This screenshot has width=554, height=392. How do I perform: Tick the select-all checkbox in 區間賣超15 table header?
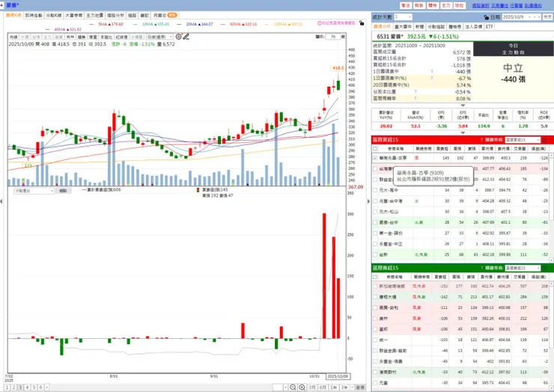[375, 278]
